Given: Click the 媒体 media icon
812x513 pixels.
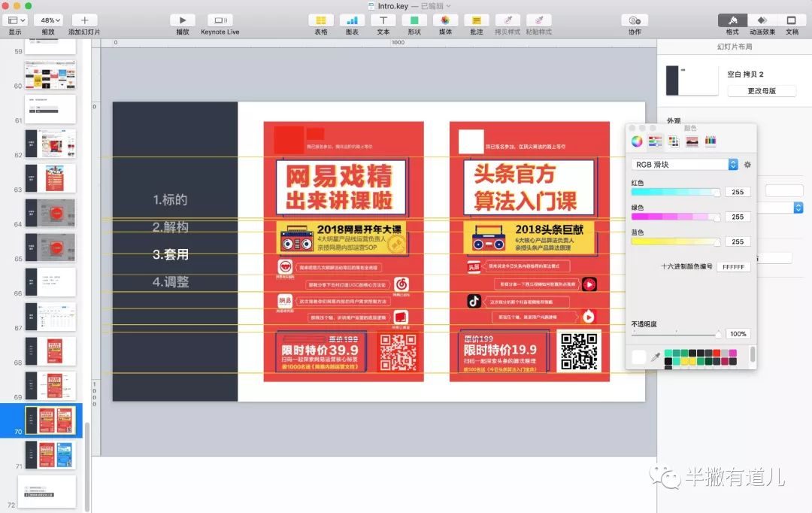Looking at the screenshot, I should point(445,20).
